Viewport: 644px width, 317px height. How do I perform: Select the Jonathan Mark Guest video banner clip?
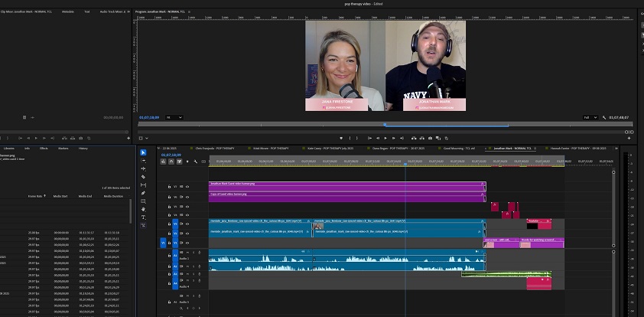pyautogui.click(x=347, y=186)
